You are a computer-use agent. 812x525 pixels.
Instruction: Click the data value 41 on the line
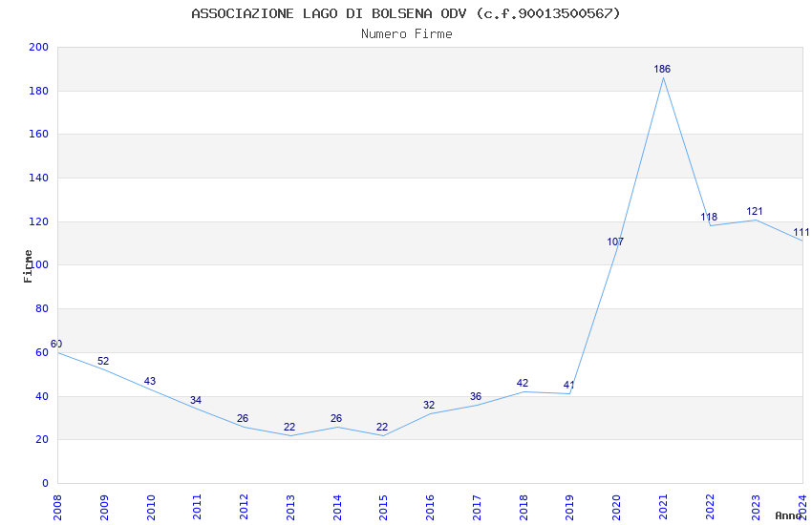(569, 386)
